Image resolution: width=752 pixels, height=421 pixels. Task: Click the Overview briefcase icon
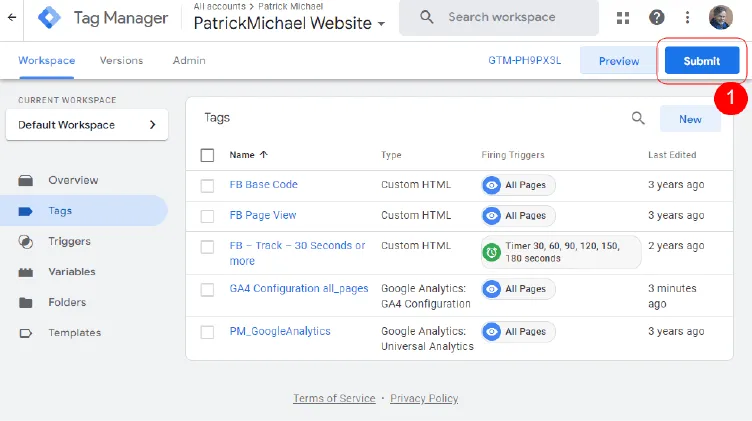pyautogui.click(x=25, y=180)
